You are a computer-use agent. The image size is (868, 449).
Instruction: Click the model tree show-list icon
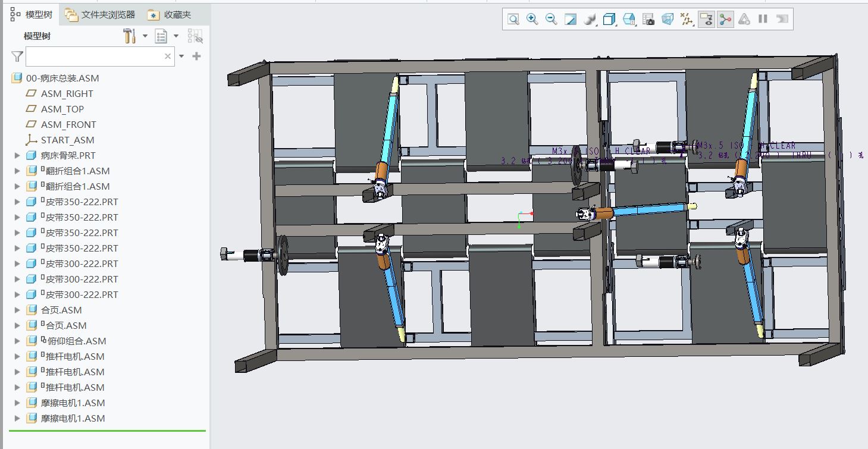click(161, 36)
